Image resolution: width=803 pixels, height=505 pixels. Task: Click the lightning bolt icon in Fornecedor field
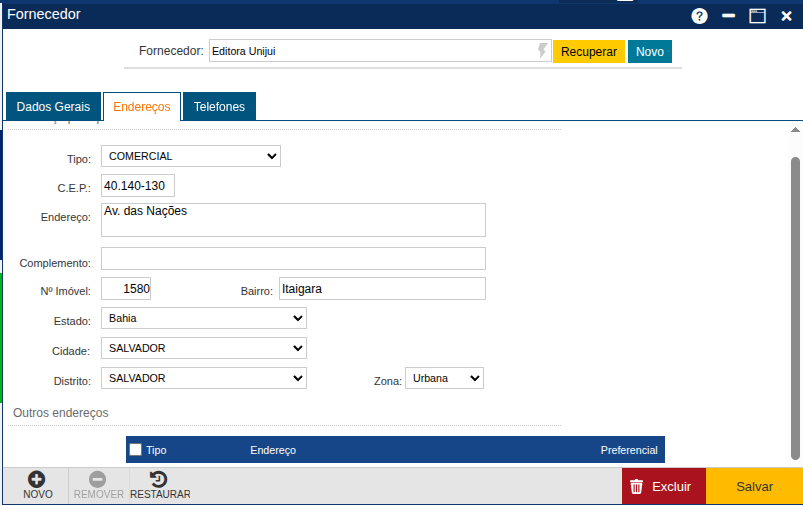click(x=542, y=51)
